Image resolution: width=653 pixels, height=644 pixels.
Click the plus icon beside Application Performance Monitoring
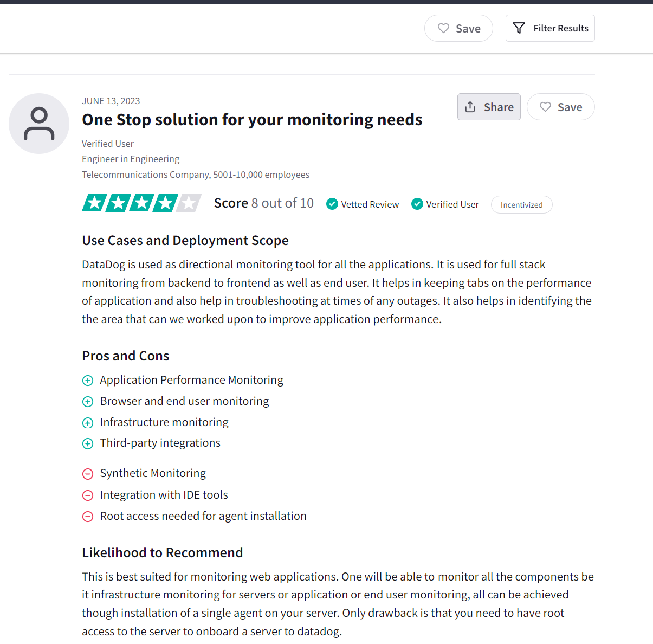88,381
